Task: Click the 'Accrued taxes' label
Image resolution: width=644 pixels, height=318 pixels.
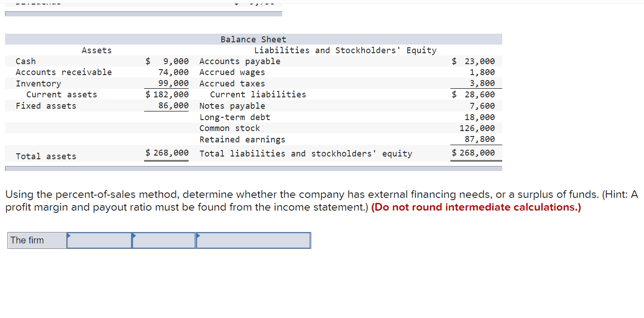Action: click(x=232, y=84)
